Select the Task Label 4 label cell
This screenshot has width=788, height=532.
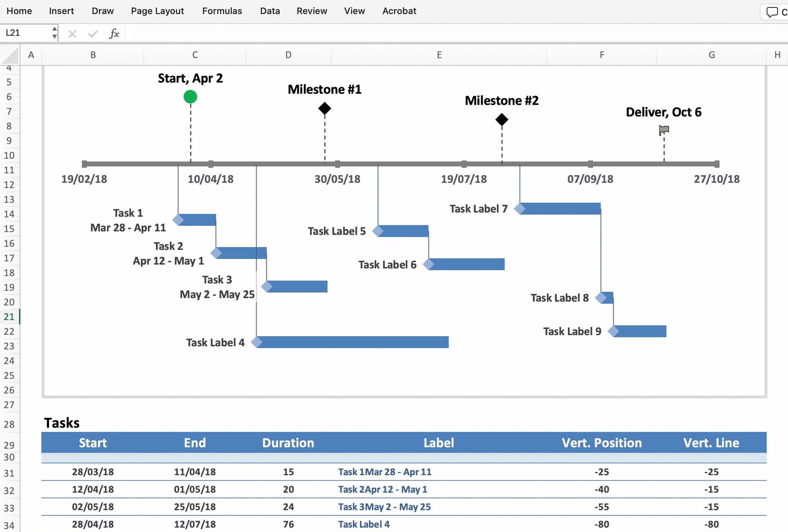[364, 524]
